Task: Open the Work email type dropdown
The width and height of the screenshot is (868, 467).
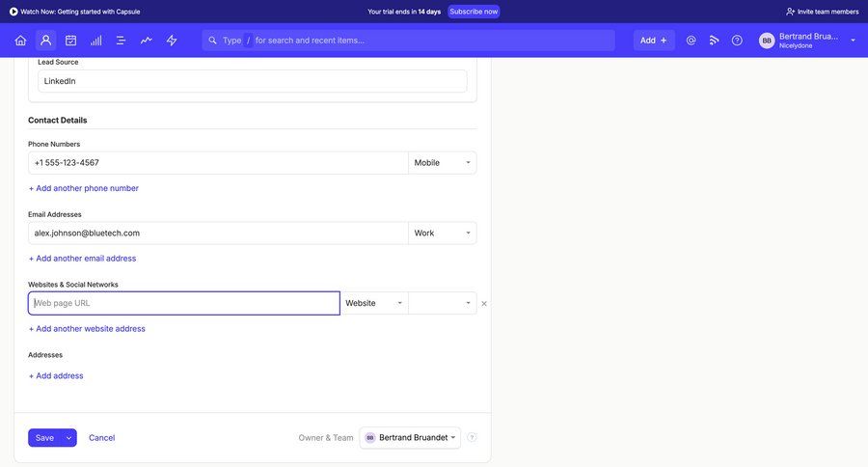Action: click(442, 233)
